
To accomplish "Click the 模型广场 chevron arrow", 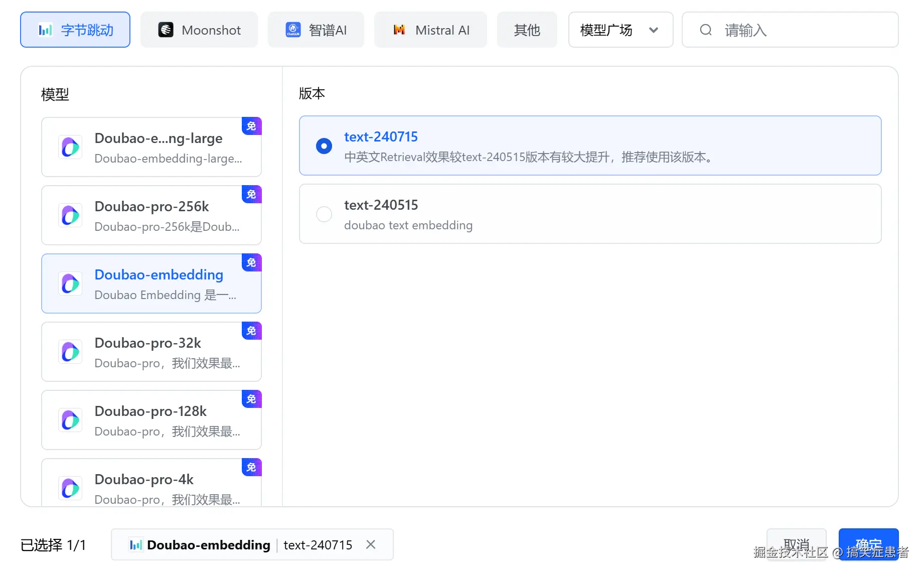I will tap(654, 30).
